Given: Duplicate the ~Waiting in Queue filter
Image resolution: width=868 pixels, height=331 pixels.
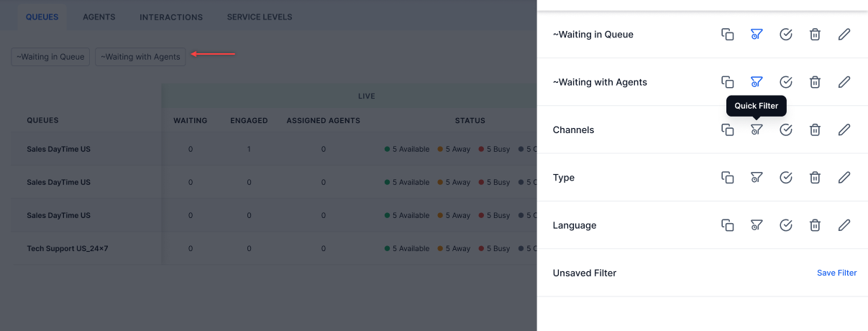Looking at the screenshot, I should (x=727, y=35).
